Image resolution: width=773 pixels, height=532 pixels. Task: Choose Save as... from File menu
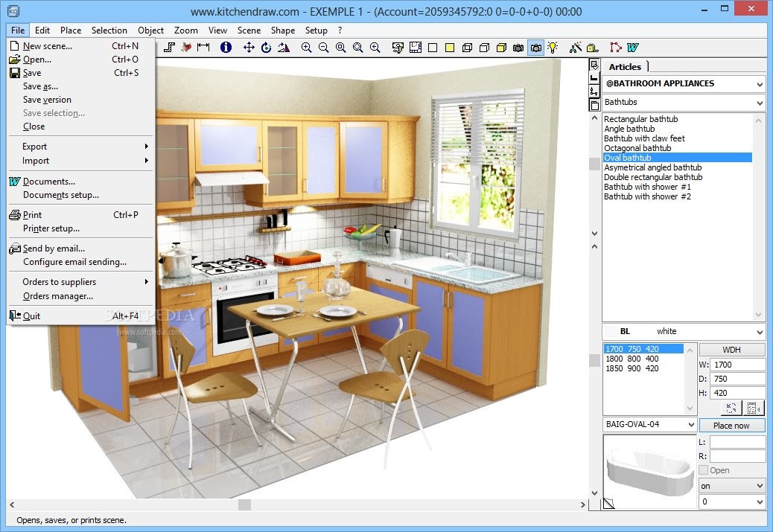pos(40,86)
